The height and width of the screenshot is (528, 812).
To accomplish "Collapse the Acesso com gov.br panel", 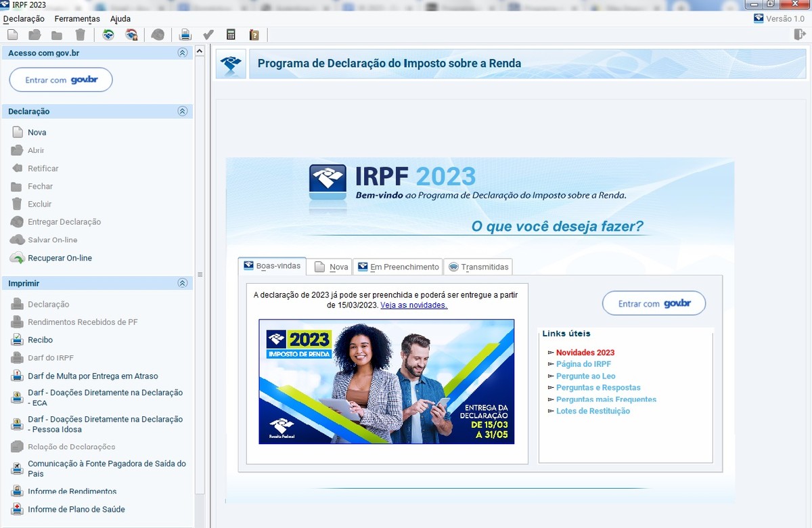I will (x=182, y=52).
